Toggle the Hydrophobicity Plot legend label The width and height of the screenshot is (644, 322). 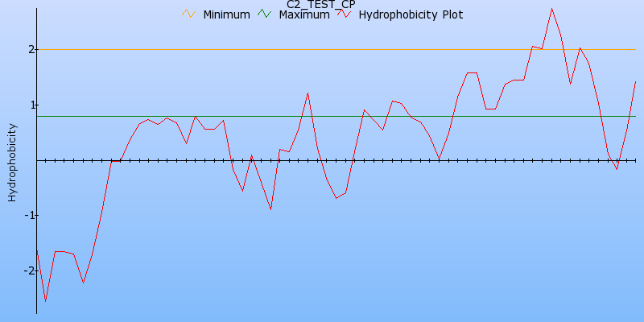(x=411, y=14)
